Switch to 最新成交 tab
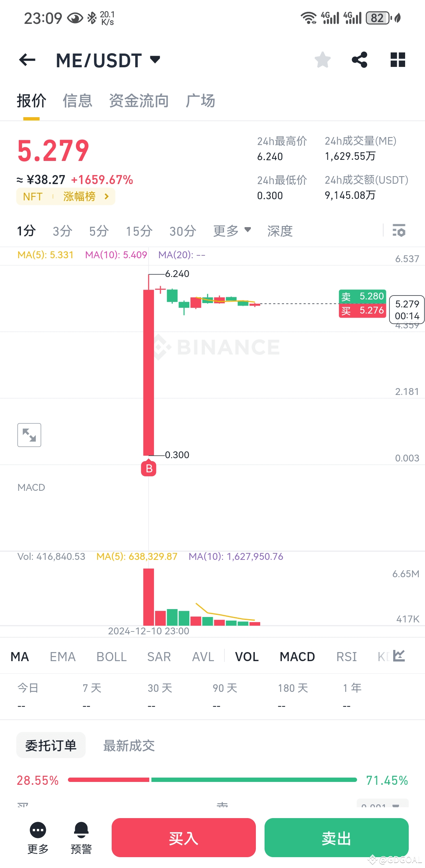Viewport: 425px width, 868px height. tap(129, 746)
